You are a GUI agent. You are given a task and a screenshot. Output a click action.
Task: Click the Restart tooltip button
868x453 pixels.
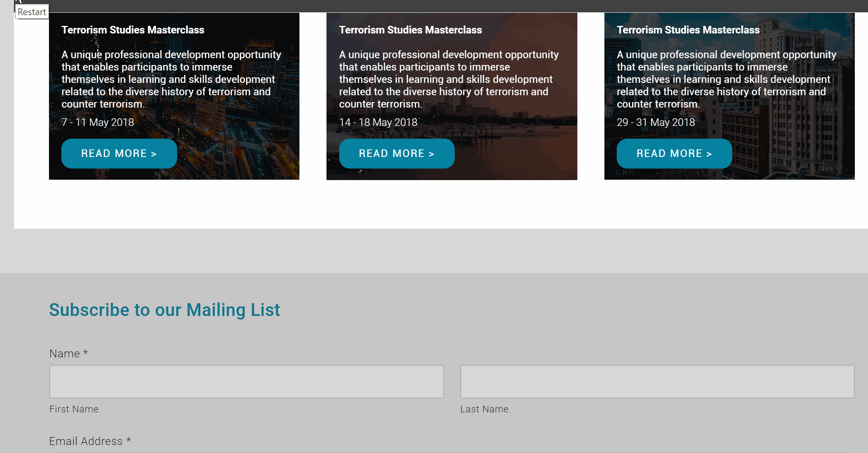(x=32, y=12)
